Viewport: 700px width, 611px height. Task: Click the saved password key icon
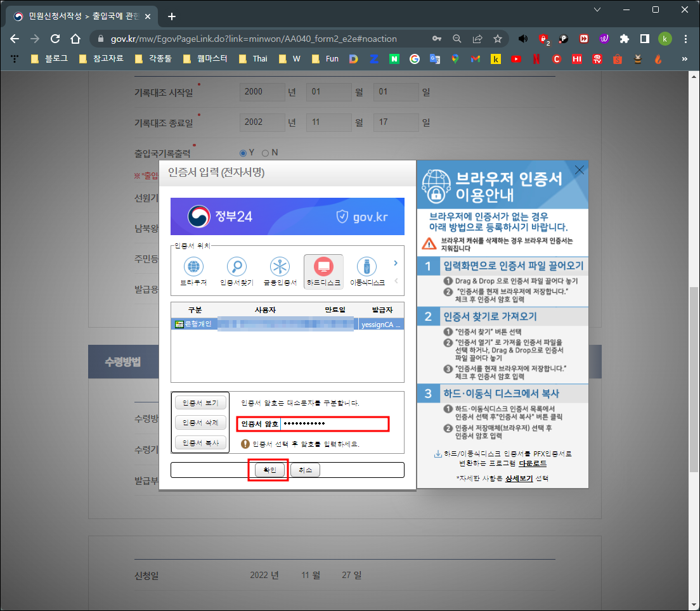[x=437, y=39]
